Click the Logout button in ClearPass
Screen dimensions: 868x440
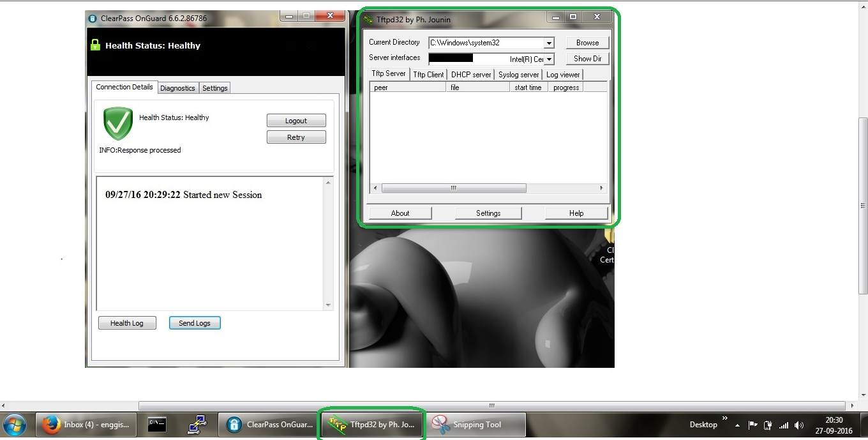[296, 121]
